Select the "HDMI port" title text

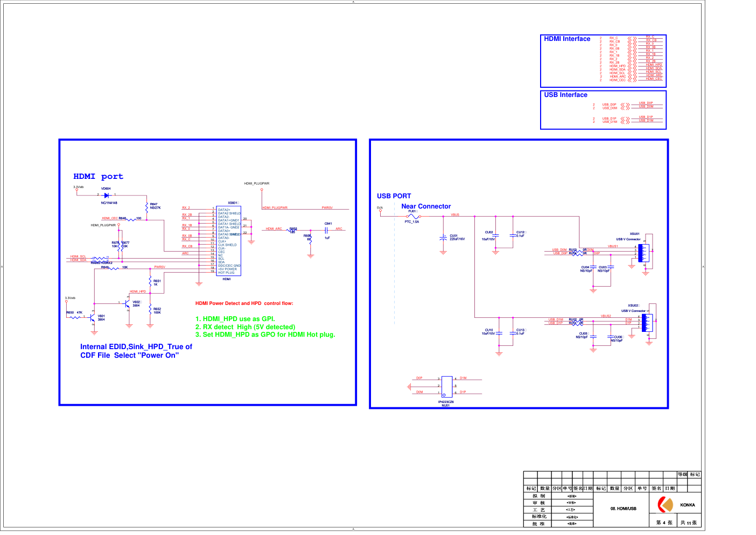tap(98, 177)
